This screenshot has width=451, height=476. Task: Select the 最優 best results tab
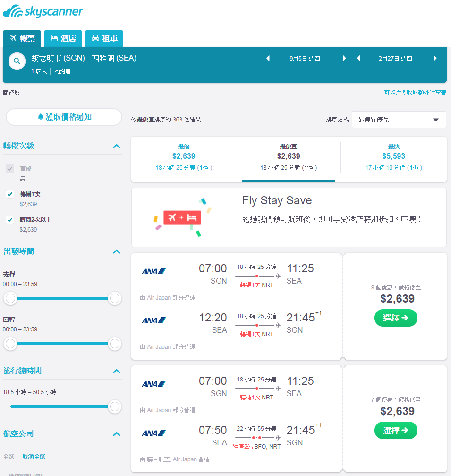coord(184,159)
